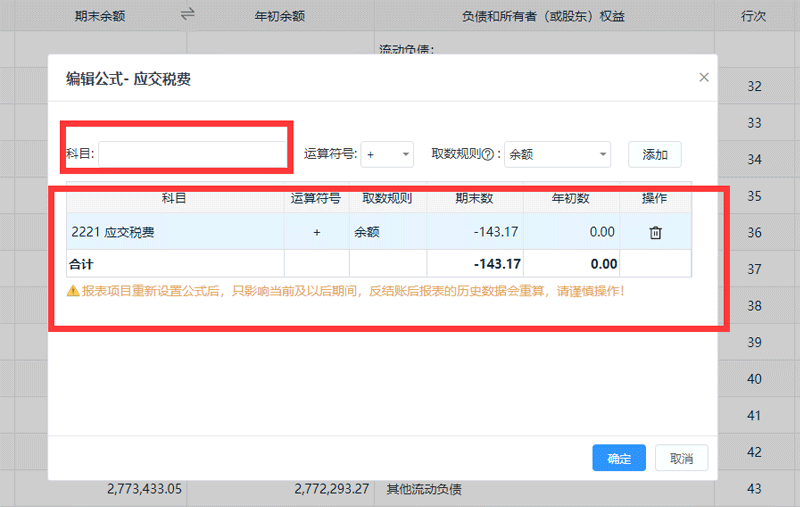This screenshot has width=800, height=507.
Task: Click the 操作 column header
Action: click(655, 198)
